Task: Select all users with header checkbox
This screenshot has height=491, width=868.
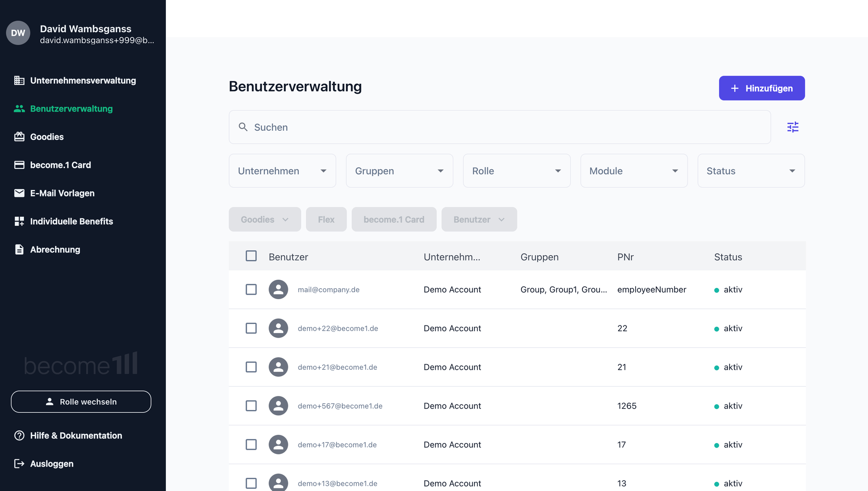Action: pyautogui.click(x=251, y=256)
